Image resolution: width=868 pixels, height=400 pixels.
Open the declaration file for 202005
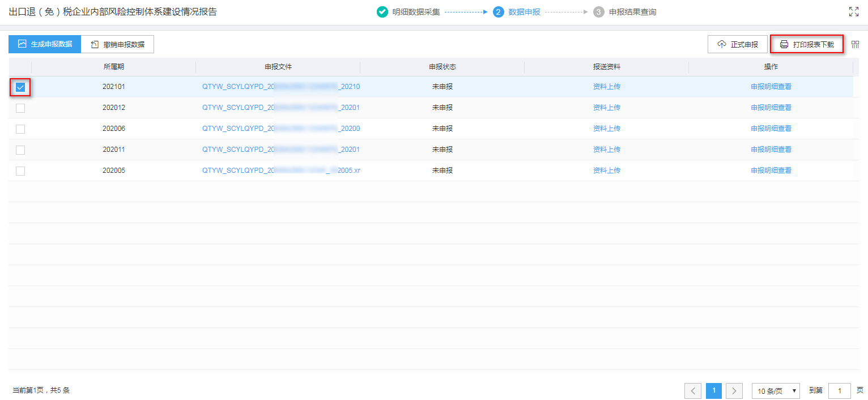click(x=281, y=171)
